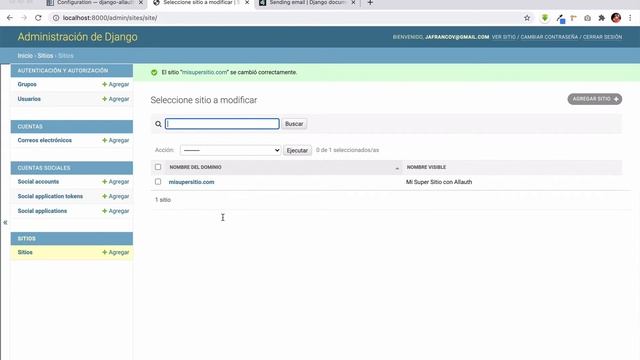Open the Chrome three-dot menu
This screenshot has width=640, height=360.
630,18
